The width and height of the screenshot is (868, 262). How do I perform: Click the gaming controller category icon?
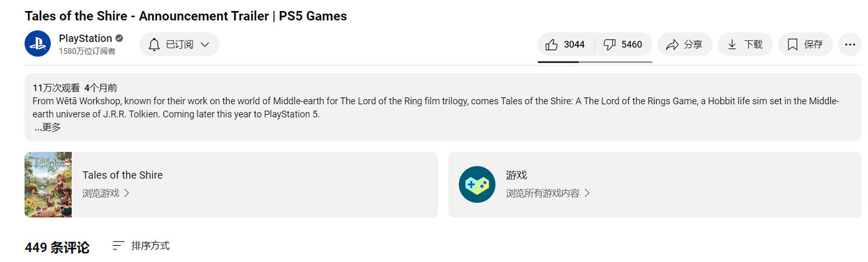click(x=477, y=184)
